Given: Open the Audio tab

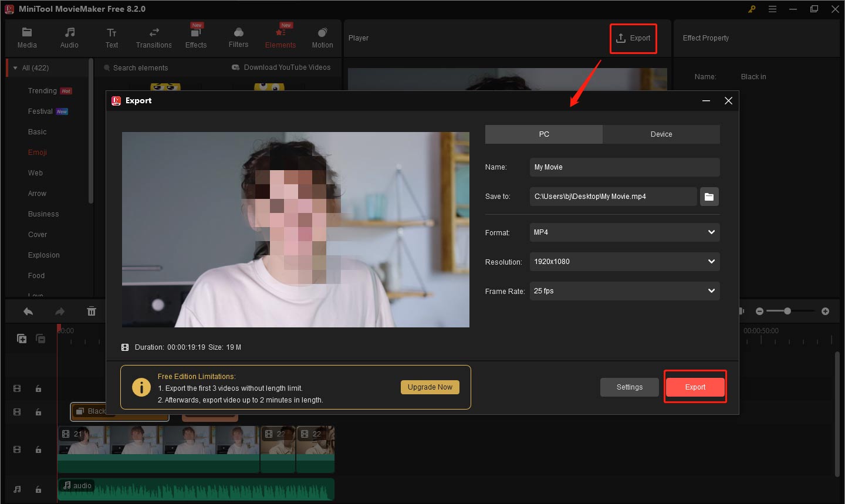Looking at the screenshot, I should 69,38.
